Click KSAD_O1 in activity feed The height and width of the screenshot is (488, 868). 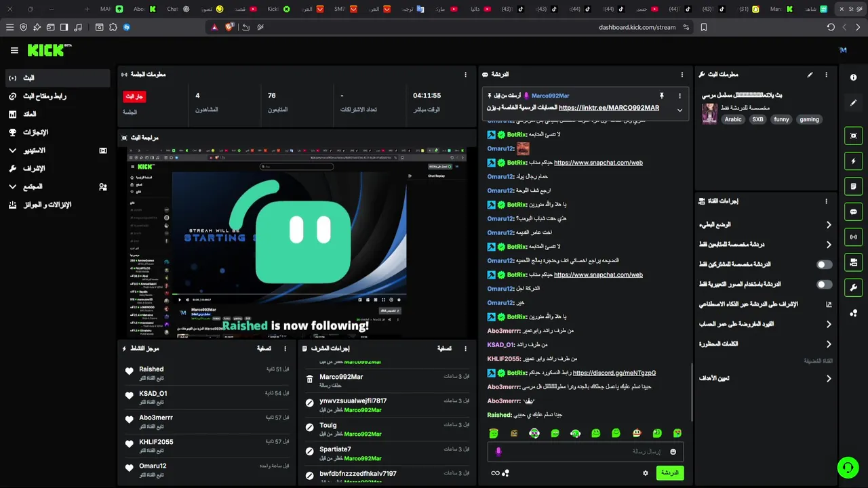pyautogui.click(x=153, y=394)
